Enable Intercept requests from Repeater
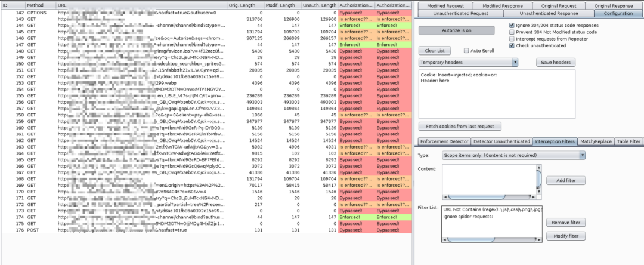 click(512, 39)
